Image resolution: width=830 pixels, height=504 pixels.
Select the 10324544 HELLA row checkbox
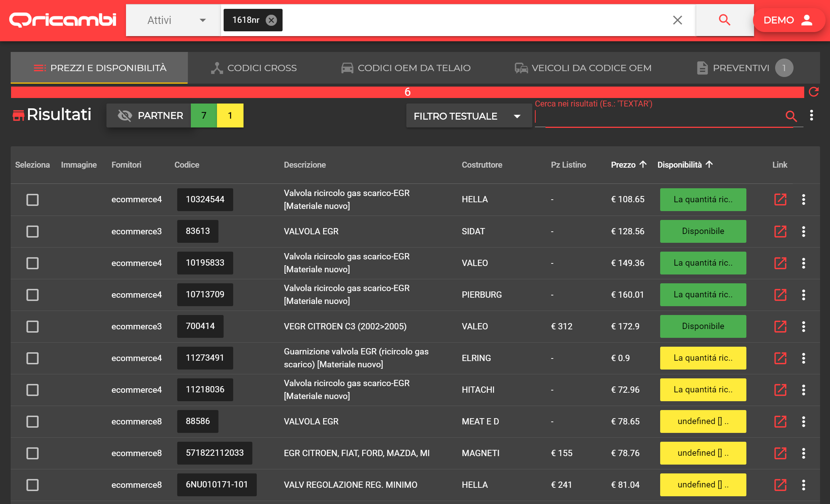pyautogui.click(x=32, y=200)
